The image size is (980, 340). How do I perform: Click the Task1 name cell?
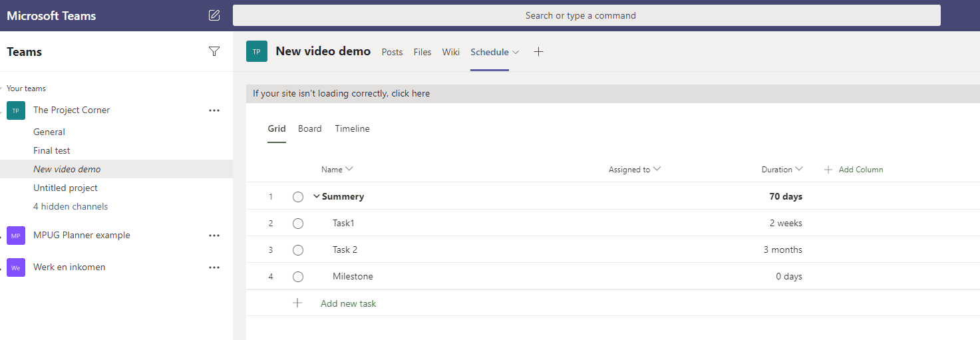[x=343, y=223]
